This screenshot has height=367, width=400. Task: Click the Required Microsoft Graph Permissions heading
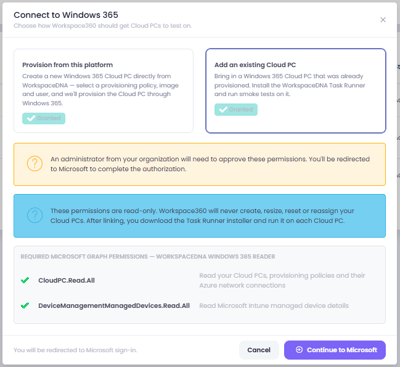[x=148, y=257]
